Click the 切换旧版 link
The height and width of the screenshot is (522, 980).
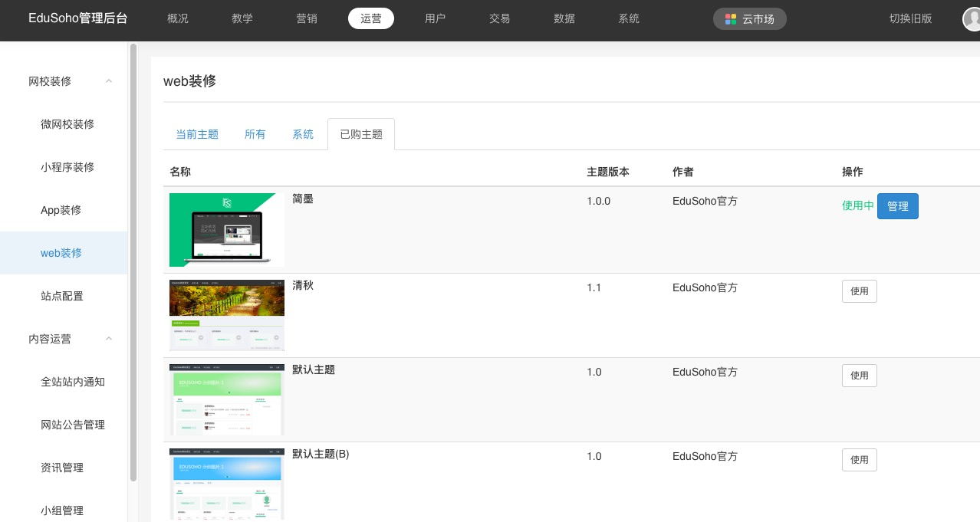point(910,18)
